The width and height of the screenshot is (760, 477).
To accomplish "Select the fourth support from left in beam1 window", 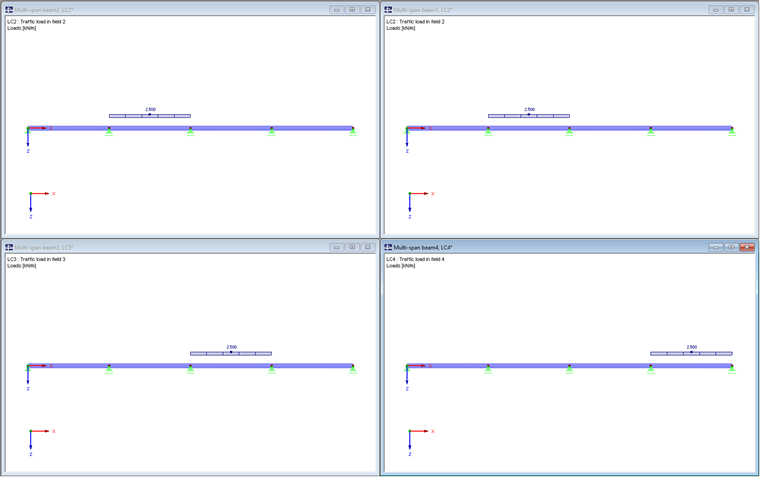I will coord(651,132).
